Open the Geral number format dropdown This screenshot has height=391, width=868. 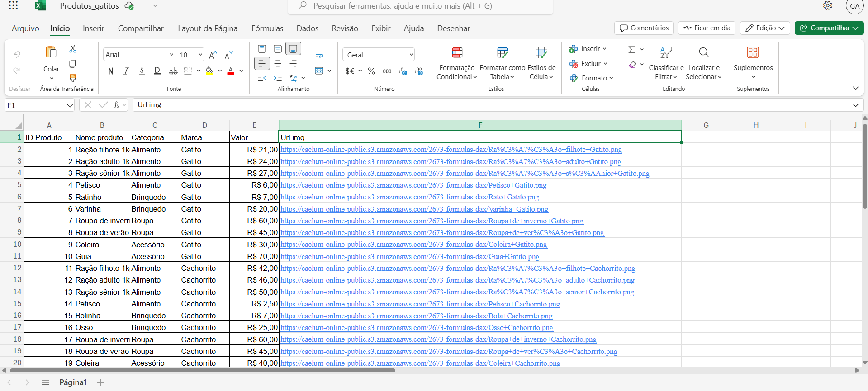pos(411,55)
